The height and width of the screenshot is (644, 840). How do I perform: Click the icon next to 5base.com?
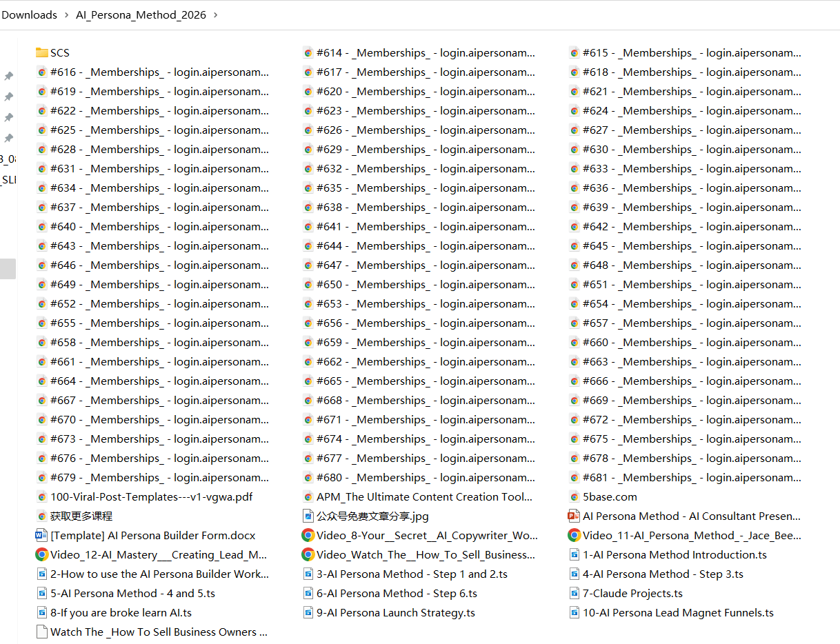pos(574,496)
